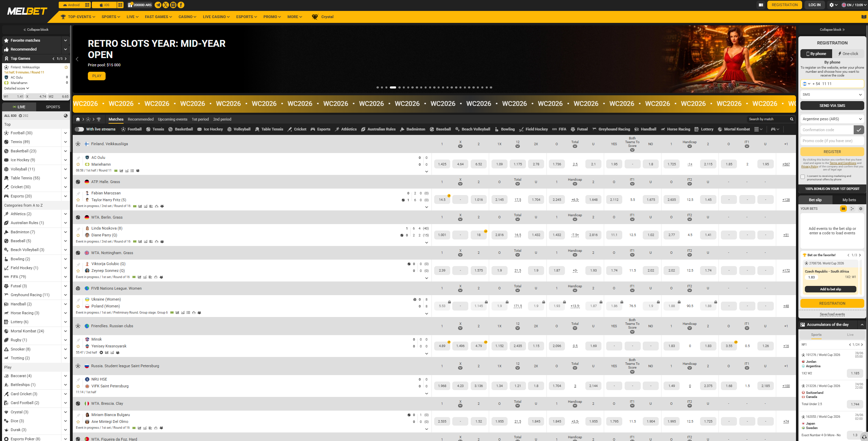
Task: Switch accumulators to Sports
Action: 816,335
